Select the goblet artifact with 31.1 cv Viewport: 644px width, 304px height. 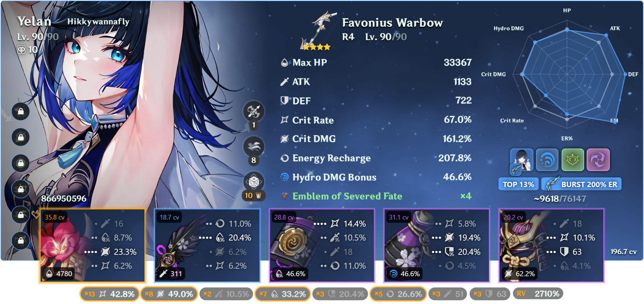tap(436, 246)
